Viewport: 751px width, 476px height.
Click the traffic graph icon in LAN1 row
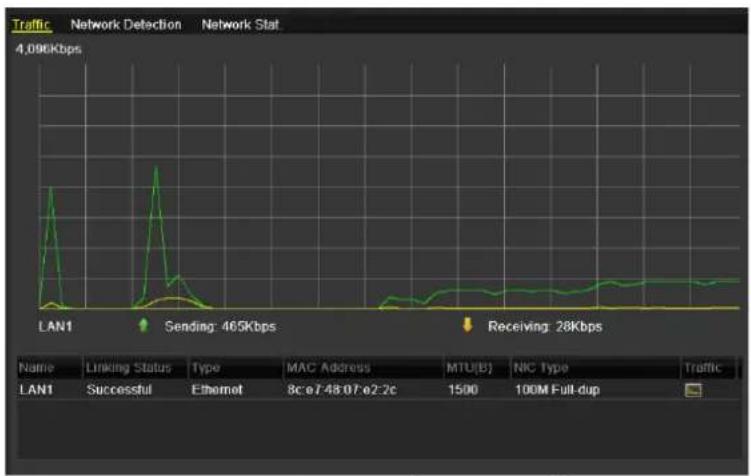click(x=693, y=390)
